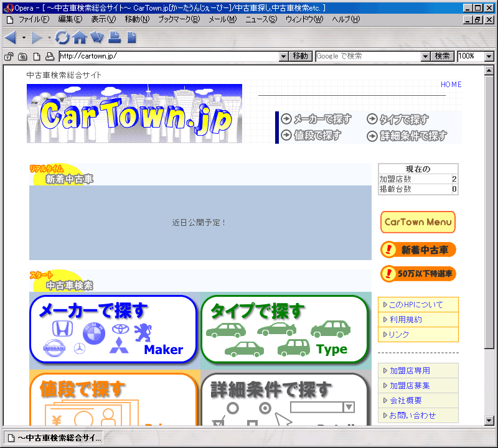Select the ～中古車検索総合サイ... page tab at bottom
The height and width of the screenshot is (448, 498).
pyautogui.click(x=54, y=438)
